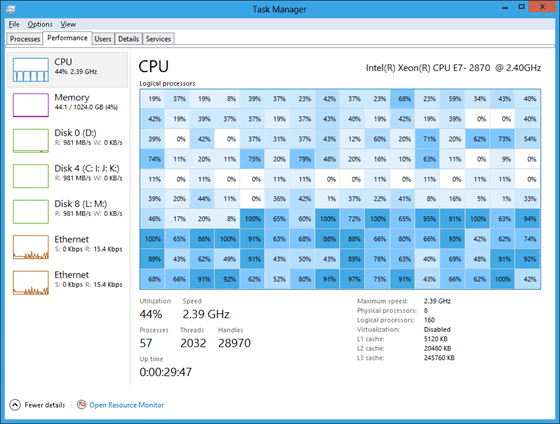Select the Disk 0 (D:) graph icon
The width and height of the screenshot is (560, 424).
(x=31, y=141)
